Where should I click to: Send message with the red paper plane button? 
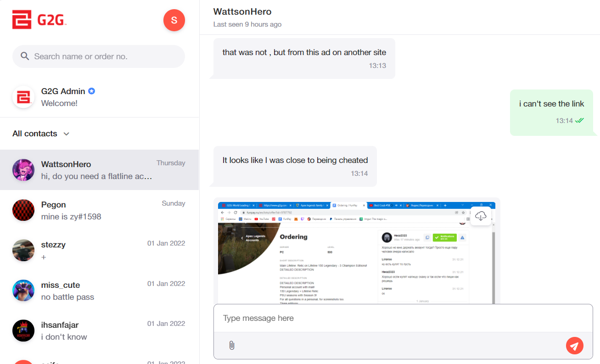click(x=575, y=345)
